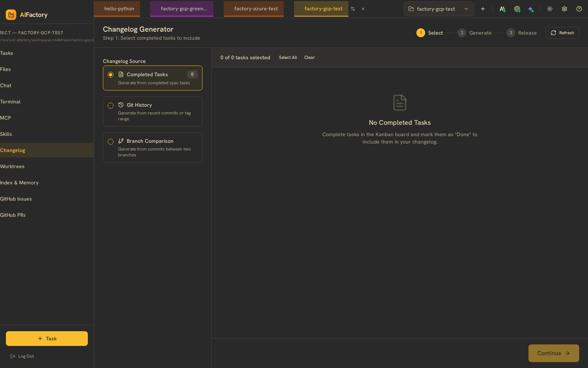Open Skills in the sidebar
This screenshot has width=588, height=368.
pos(47,134)
